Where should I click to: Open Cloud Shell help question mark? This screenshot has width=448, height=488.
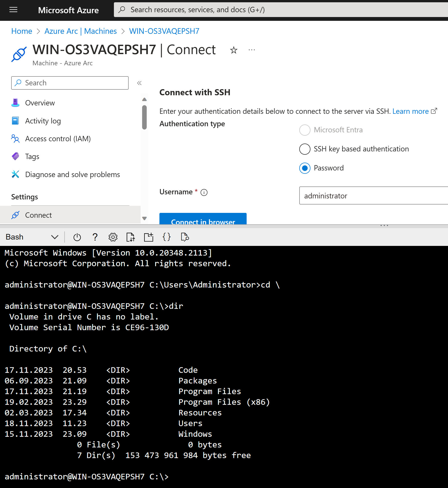[95, 237]
